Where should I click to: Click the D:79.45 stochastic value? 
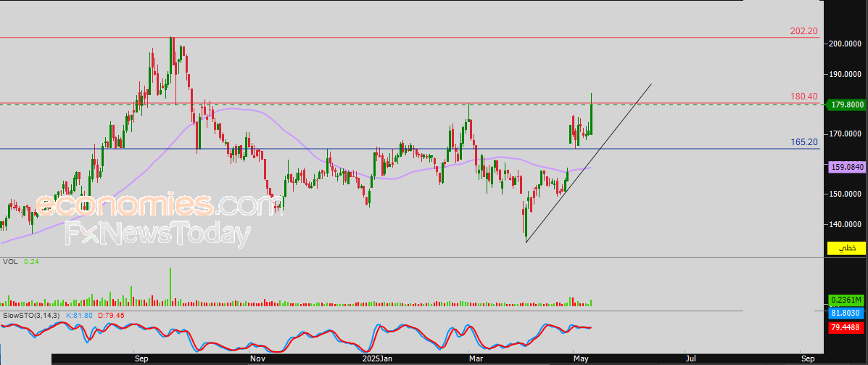pyautogui.click(x=110, y=315)
